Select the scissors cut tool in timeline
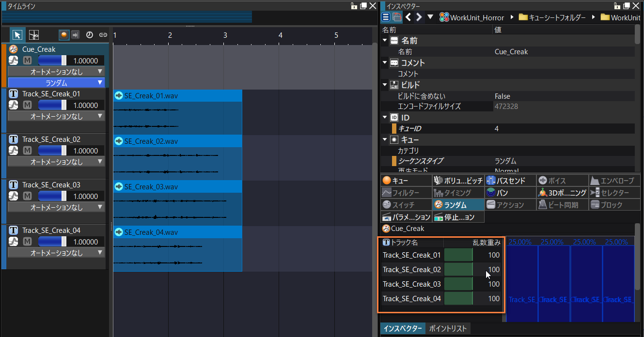 (33, 35)
